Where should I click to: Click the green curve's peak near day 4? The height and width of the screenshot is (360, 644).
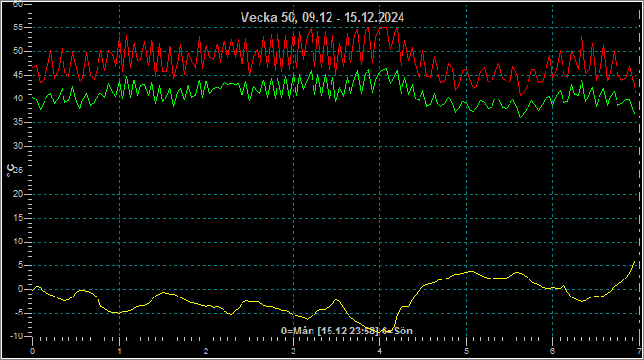click(385, 69)
